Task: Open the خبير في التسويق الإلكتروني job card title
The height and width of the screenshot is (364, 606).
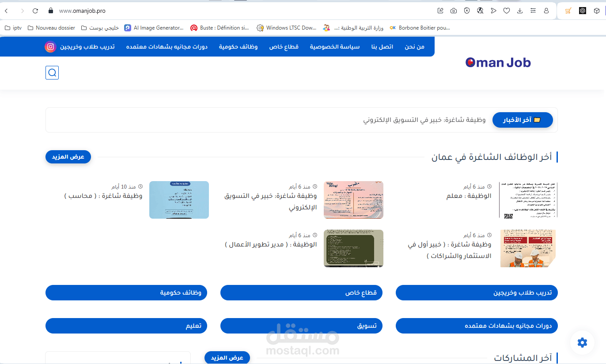Action: [x=270, y=201]
